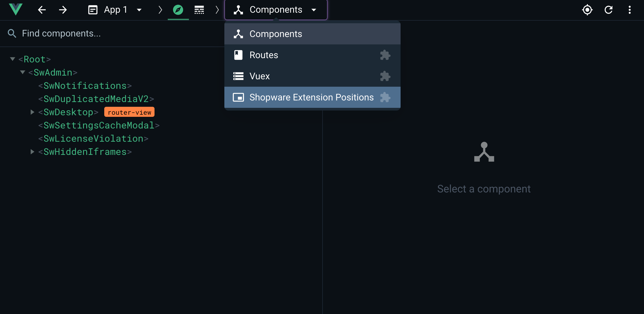
Task: Select the SwLicenseViolation component
Action: click(x=93, y=138)
